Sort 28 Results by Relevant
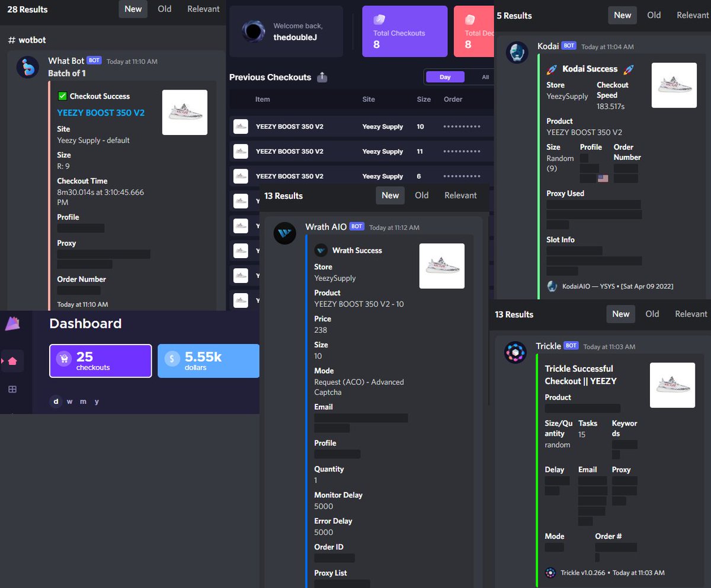The image size is (711, 588). tap(204, 9)
